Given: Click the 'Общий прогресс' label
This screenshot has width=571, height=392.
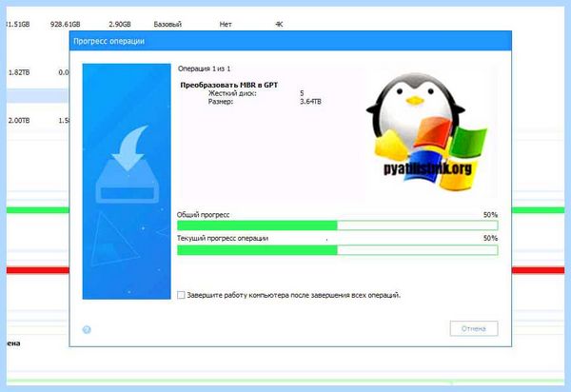Looking at the screenshot, I should pos(204,215).
